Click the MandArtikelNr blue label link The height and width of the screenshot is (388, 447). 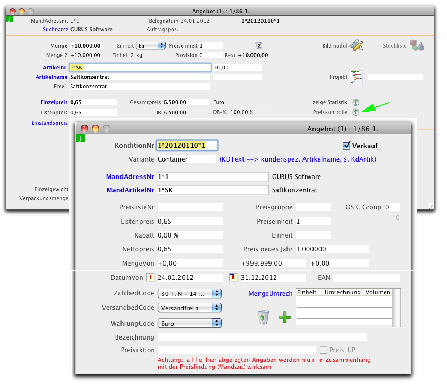(130, 190)
